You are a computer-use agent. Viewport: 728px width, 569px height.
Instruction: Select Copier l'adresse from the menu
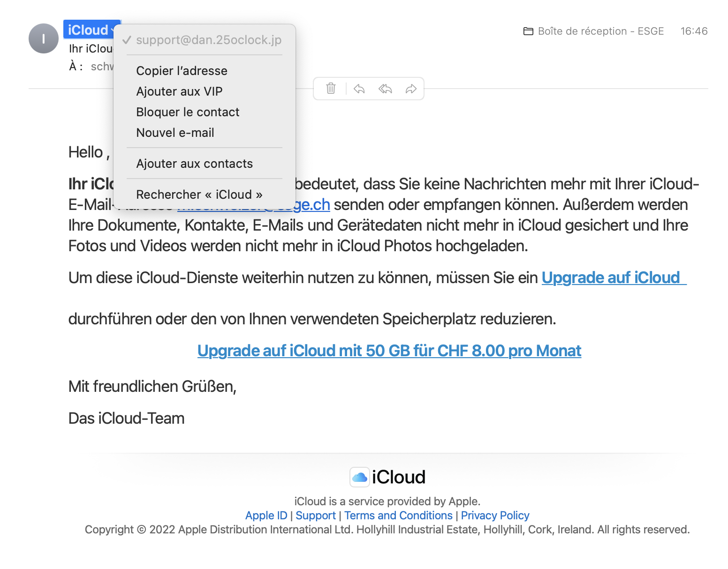click(182, 71)
